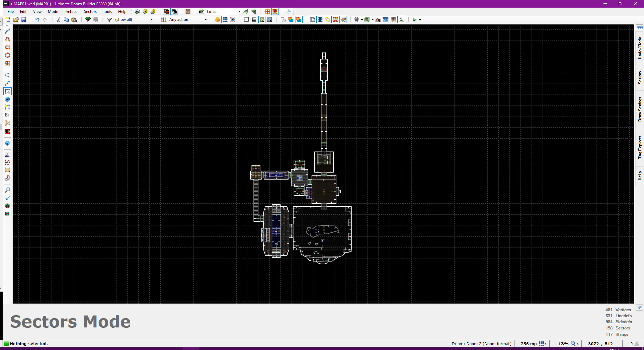Viewport: 644px width, 350px height.
Task: Open the File menu
Action: pos(11,12)
